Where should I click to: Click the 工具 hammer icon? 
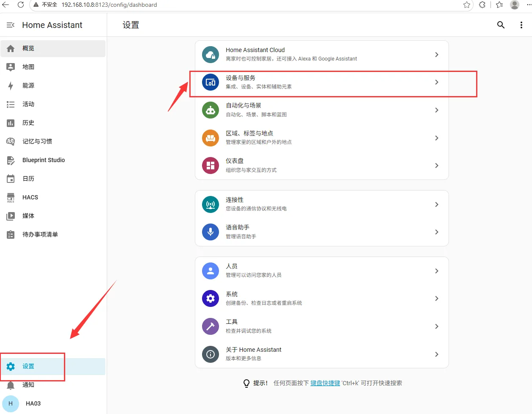pyautogui.click(x=211, y=326)
